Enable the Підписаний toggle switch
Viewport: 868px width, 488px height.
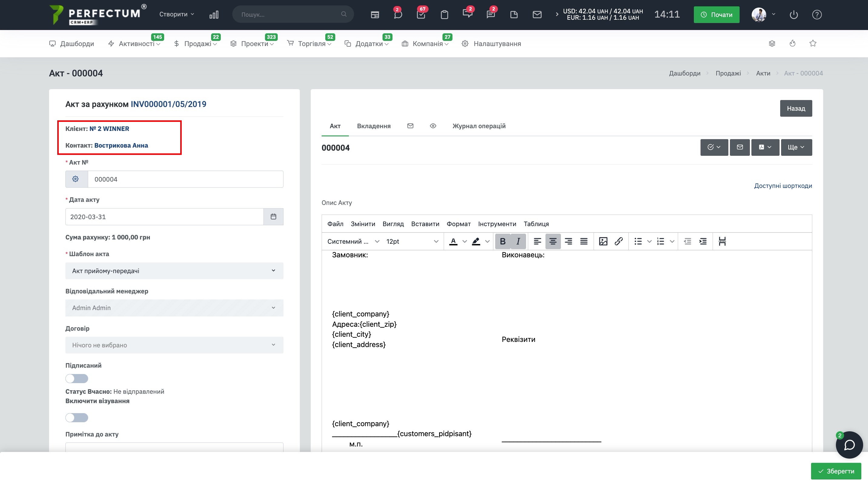click(77, 378)
